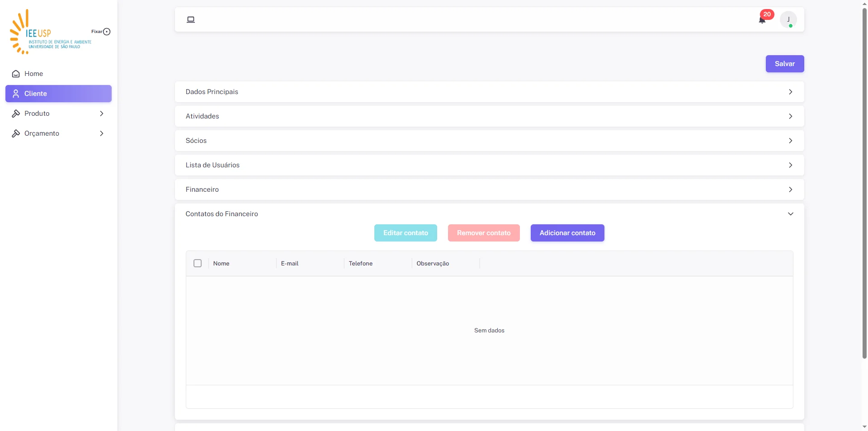Expand the Sócios section
Screen dimensions: 868x431
[x=489, y=141]
